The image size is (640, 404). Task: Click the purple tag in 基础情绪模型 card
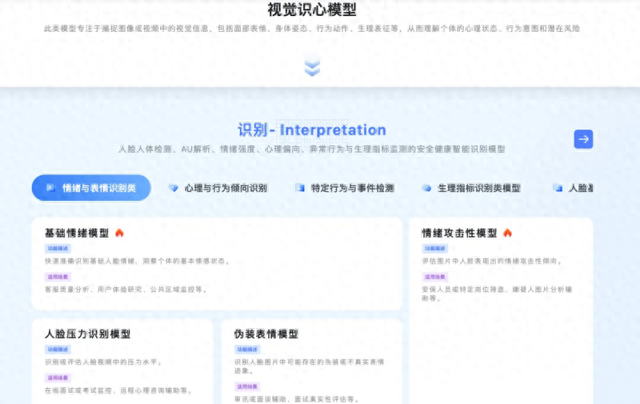pyautogui.click(x=58, y=277)
